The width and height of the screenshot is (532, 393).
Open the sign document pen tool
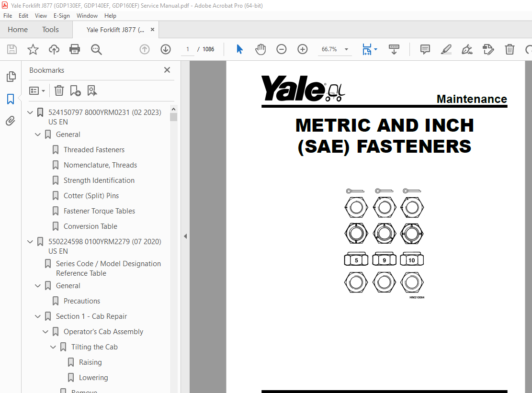point(467,49)
